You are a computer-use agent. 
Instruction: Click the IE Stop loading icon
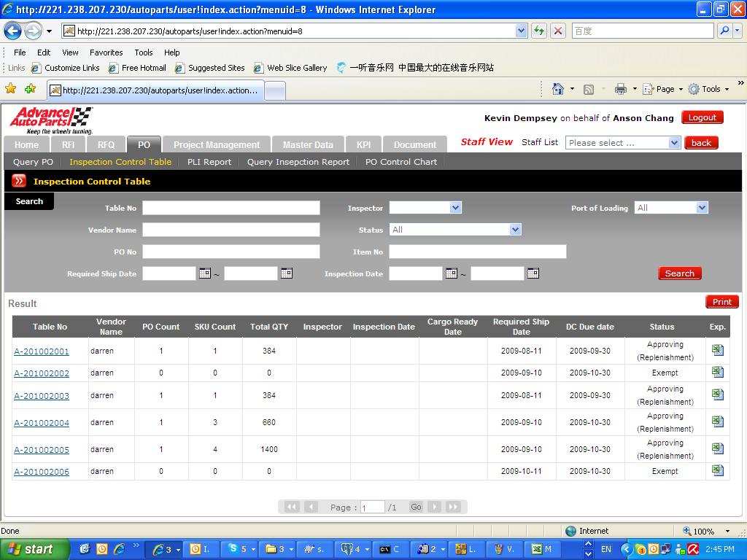[558, 31]
